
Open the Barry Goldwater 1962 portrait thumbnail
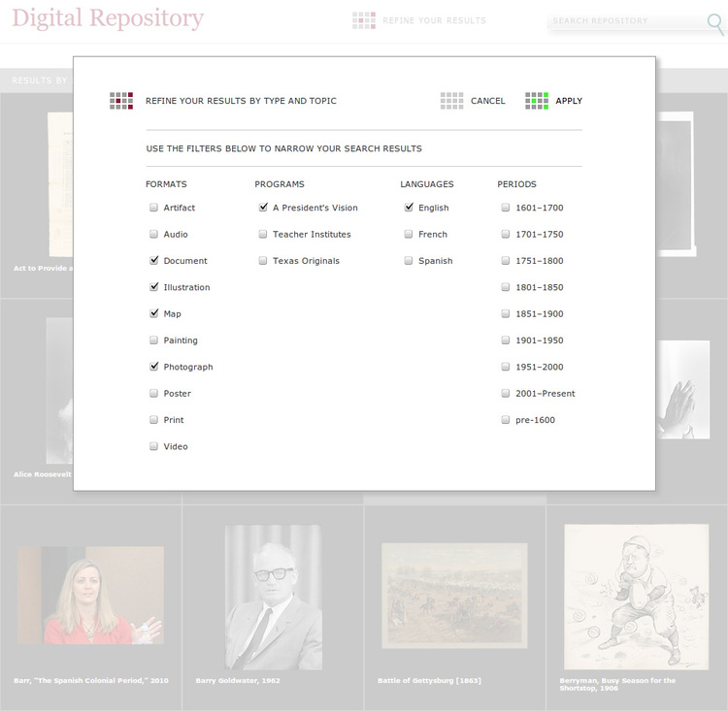(273, 597)
